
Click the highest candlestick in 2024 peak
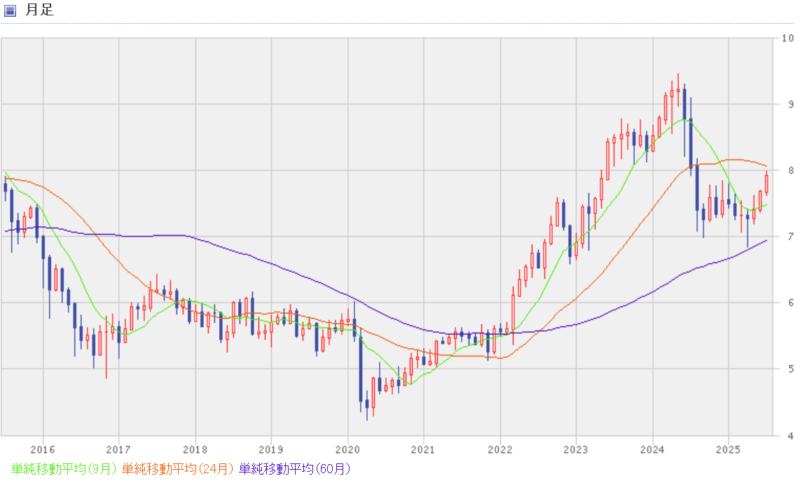point(678,90)
